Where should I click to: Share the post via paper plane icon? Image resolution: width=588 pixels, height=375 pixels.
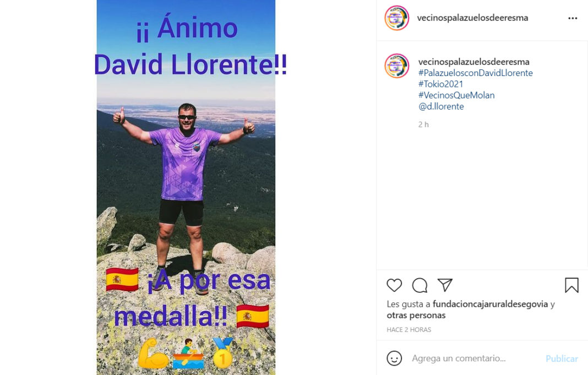[445, 285]
